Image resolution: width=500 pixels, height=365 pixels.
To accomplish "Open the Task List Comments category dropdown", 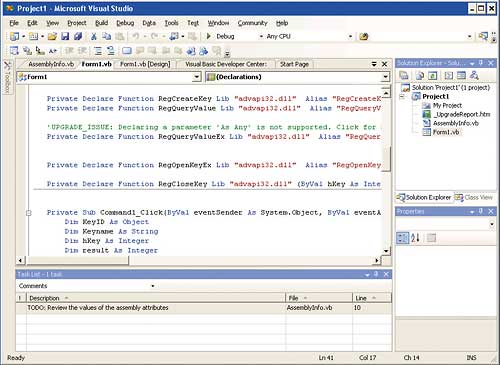I will pos(153,286).
